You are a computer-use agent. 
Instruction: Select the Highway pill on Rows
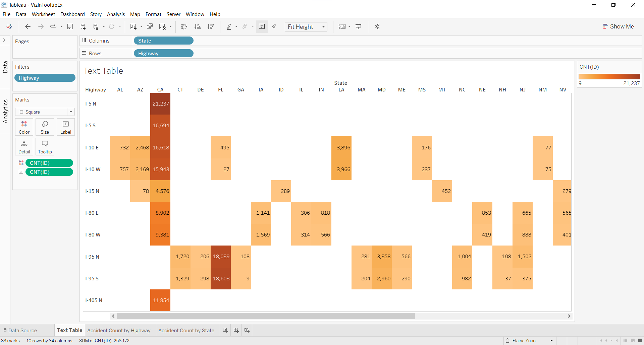(164, 53)
